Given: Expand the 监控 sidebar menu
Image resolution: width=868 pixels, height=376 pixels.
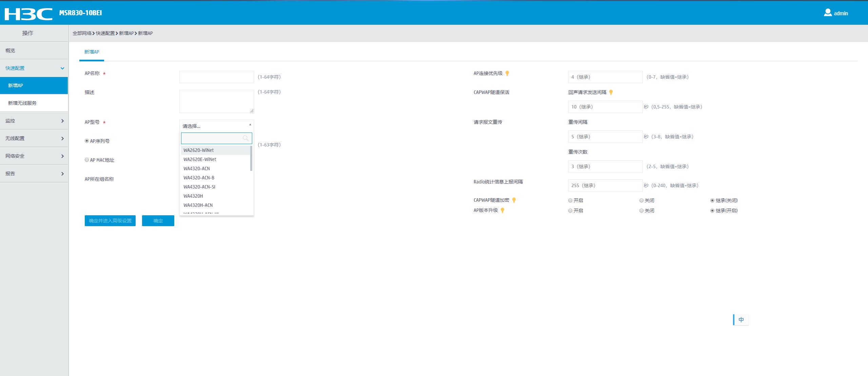Looking at the screenshot, I should click(34, 121).
